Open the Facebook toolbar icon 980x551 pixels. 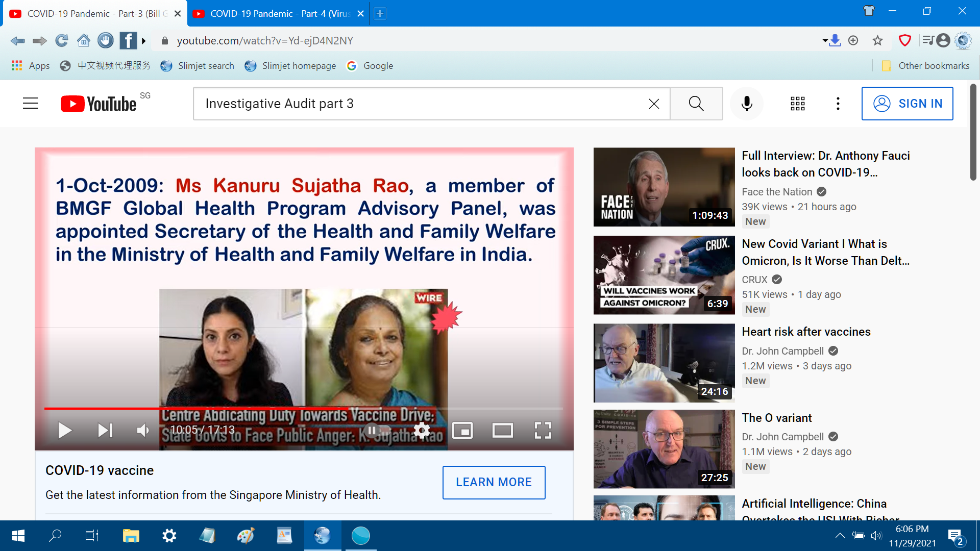click(128, 40)
